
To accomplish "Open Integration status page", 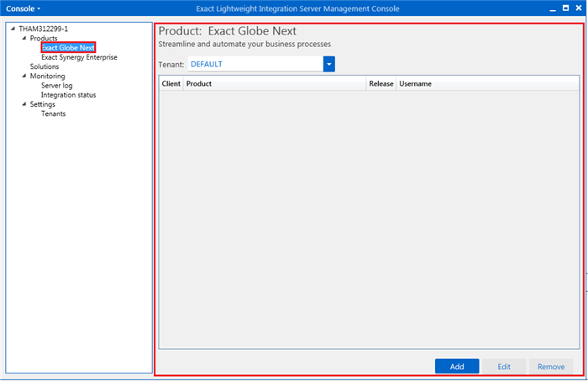I will coord(68,95).
